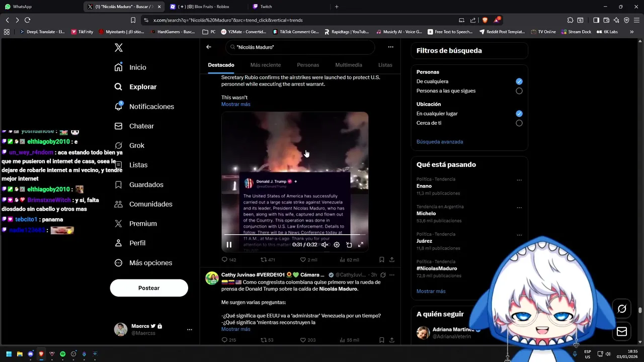Open Spotify from taskbar
Screen dimensions: 644x362
click(x=62, y=354)
